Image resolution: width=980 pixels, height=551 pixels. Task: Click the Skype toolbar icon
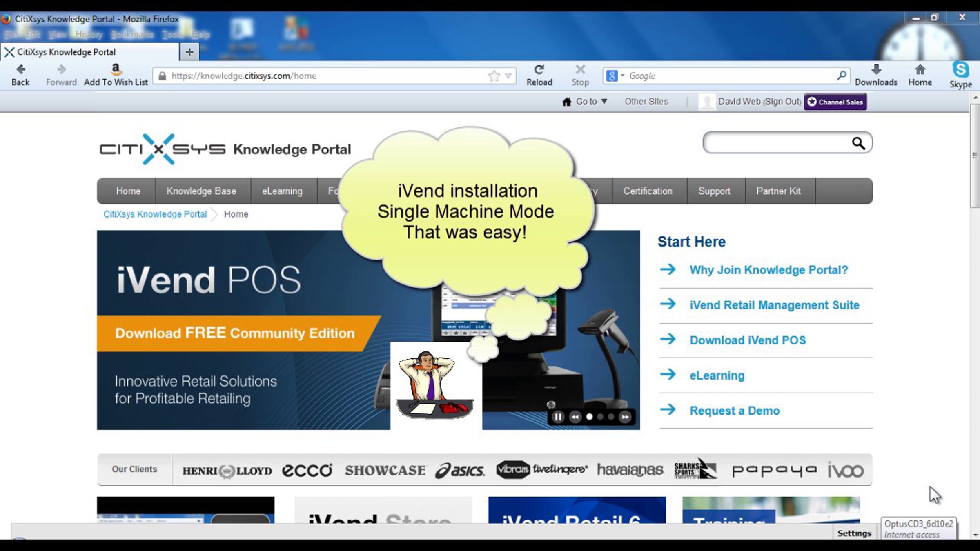[x=960, y=70]
